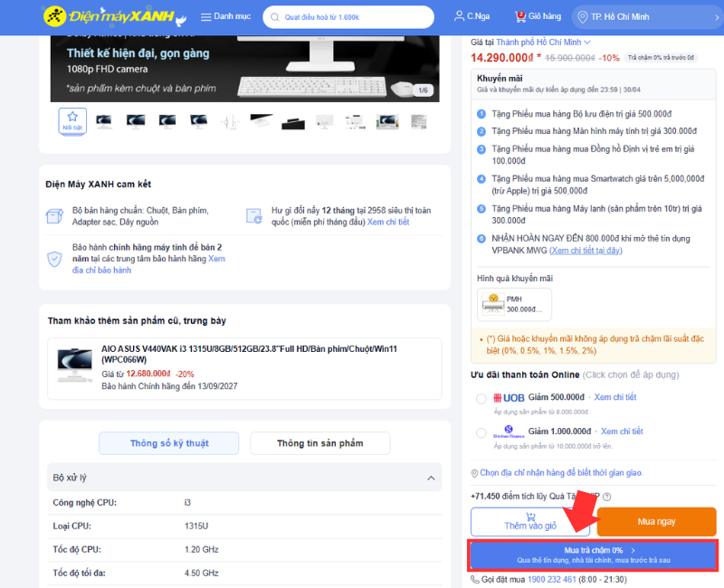Switch to Thông tin sản phẩm tab
This screenshot has height=588, width=724.
click(320, 443)
